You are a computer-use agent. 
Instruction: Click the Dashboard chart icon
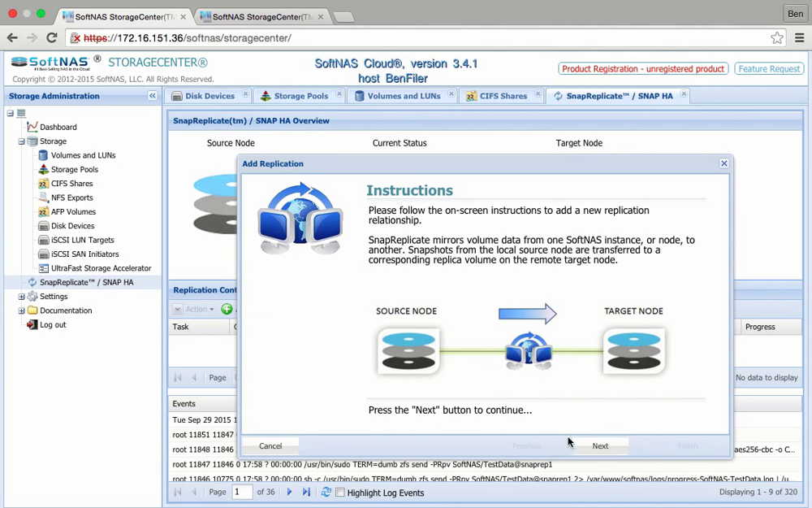point(32,127)
